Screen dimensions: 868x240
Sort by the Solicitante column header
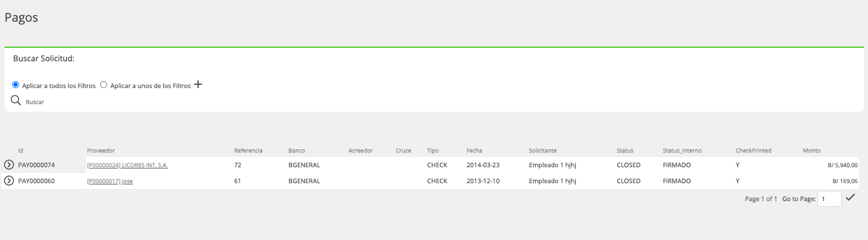(543, 151)
